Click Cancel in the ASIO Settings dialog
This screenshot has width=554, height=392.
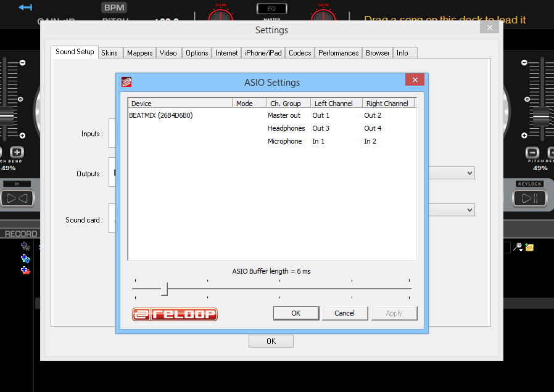pos(344,313)
